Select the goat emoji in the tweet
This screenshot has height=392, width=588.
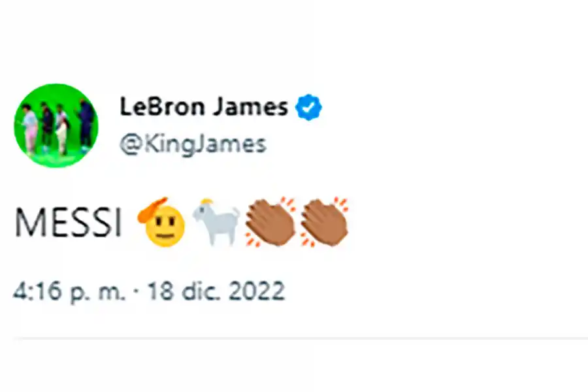(216, 223)
